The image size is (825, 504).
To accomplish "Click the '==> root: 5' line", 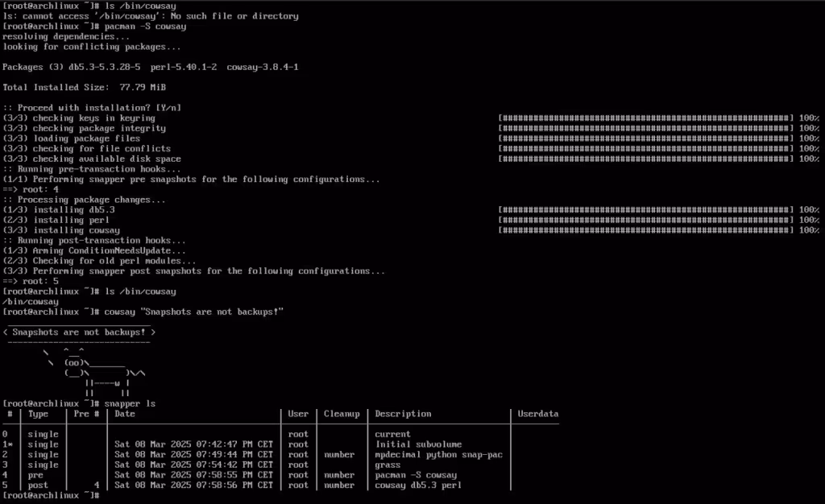I will [x=31, y=281].
